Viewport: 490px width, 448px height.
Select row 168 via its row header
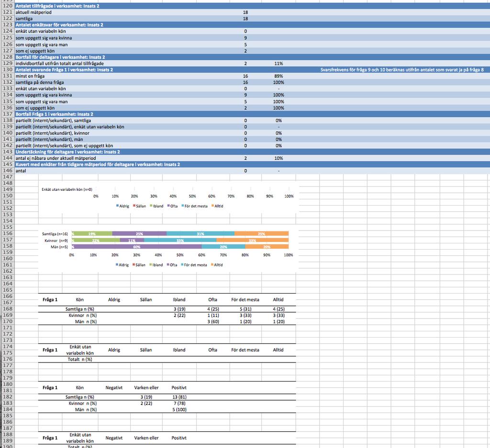pos(8,309)
